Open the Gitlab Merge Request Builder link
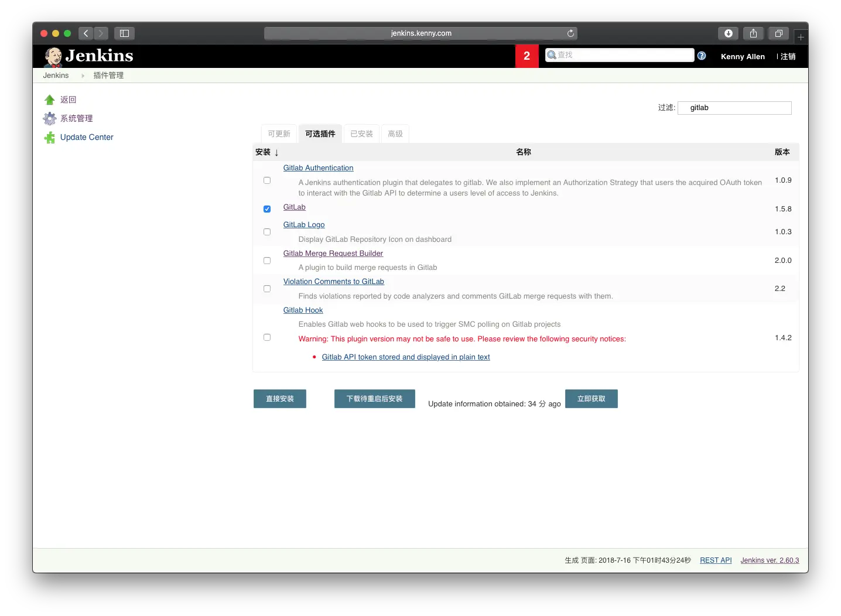 point(333,254)
